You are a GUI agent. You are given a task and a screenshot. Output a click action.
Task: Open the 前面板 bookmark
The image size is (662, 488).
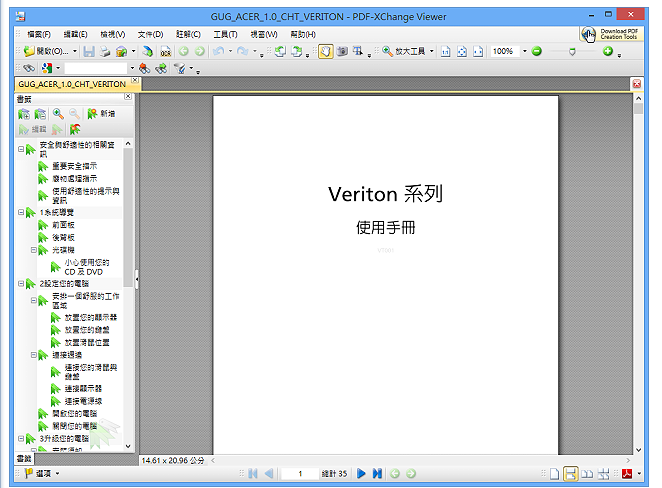(63, 225)
